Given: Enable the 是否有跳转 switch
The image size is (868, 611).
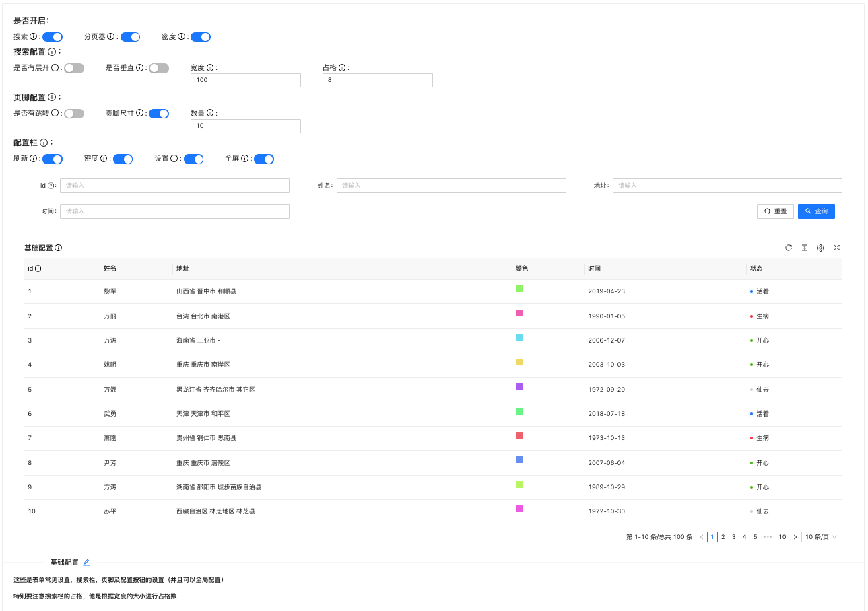Looking at the screenshot, I should tap(74, 114).
